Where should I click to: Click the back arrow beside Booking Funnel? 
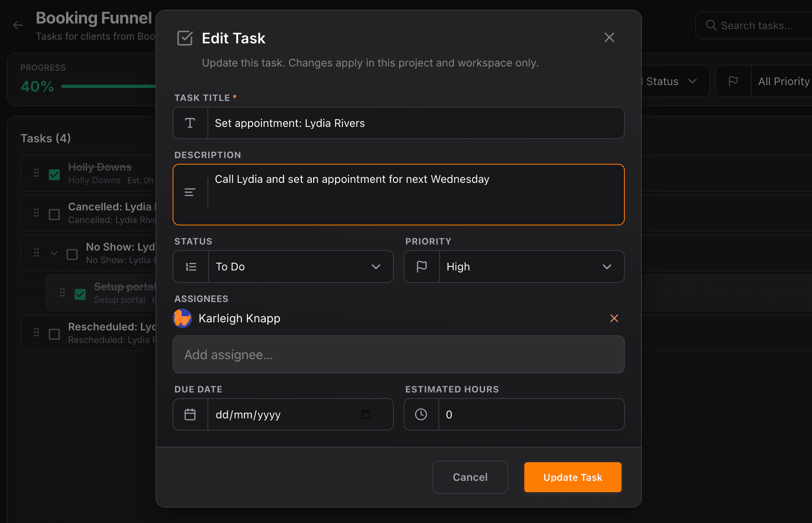17,25
